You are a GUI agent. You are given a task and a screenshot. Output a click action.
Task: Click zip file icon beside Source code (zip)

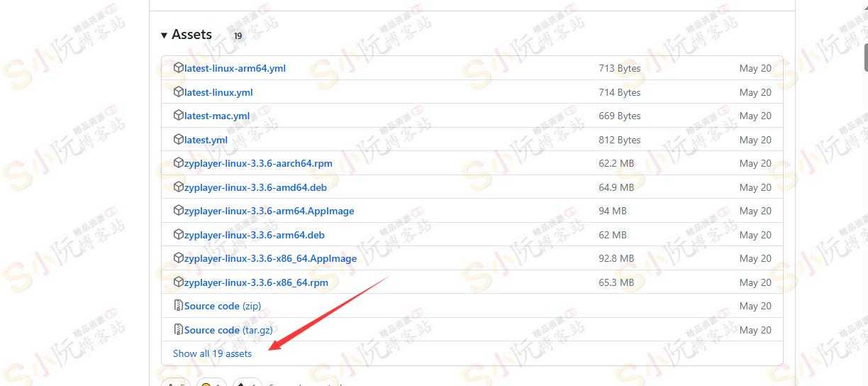tap(179, 306)
